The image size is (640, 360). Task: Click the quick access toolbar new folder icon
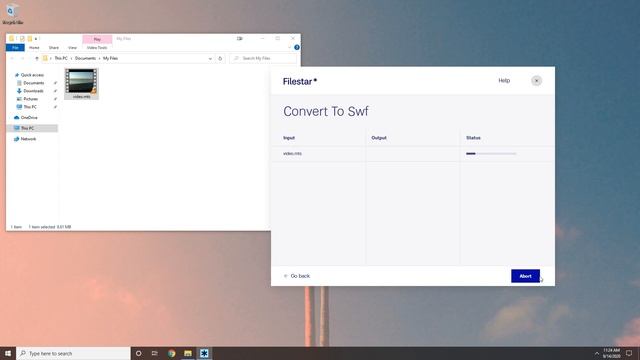(29, 39)
